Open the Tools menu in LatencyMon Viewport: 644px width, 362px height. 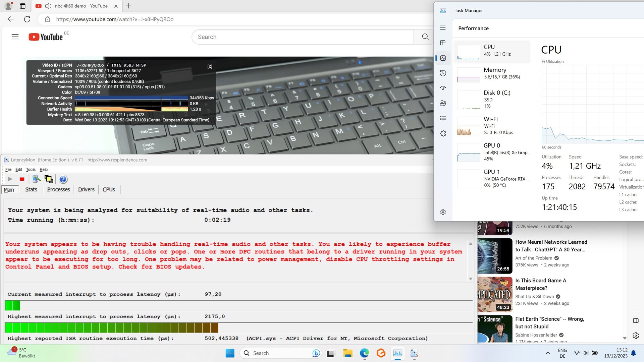click(x=31, y=170)
